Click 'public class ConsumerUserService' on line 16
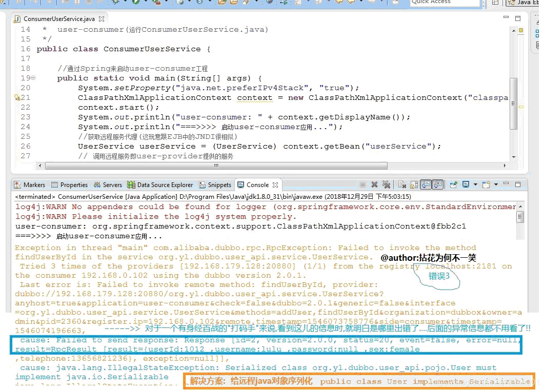 tap(118, 49)
